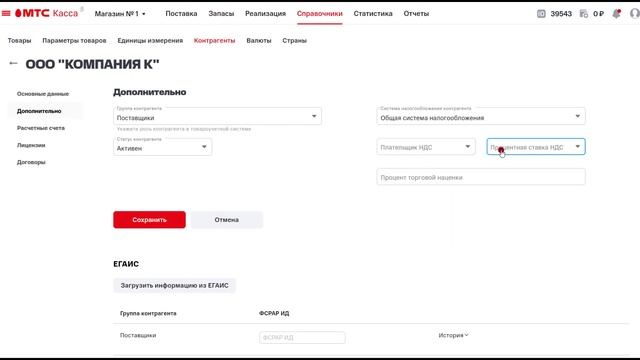Open the Справочники menu

click(x=320, y=13)
